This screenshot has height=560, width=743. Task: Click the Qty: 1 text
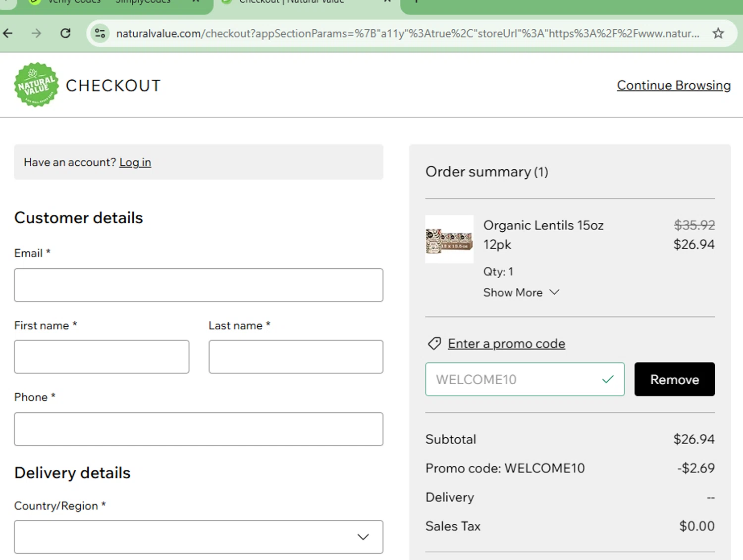[x=498, y=272]
